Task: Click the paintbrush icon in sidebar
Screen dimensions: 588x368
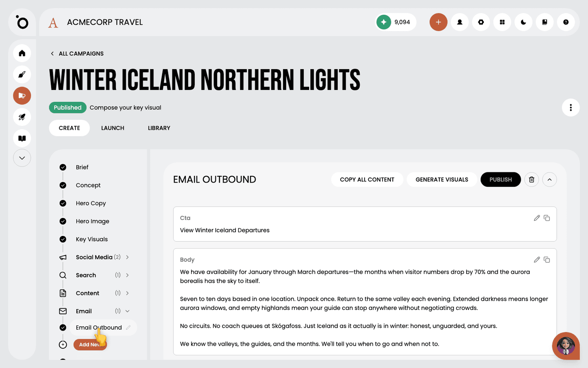Action: coord(22,74)
